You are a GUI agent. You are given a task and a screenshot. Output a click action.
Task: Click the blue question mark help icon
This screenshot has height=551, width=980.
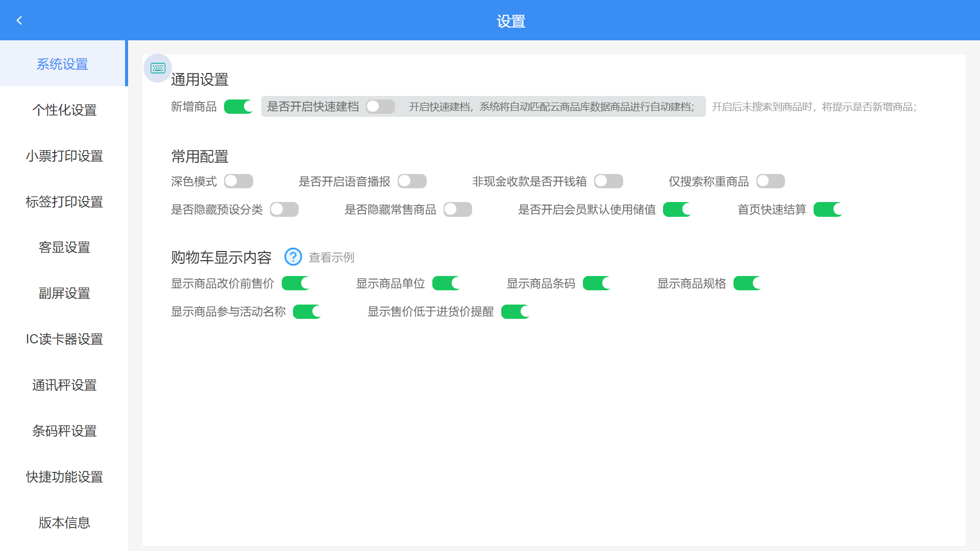click(293, 257)
